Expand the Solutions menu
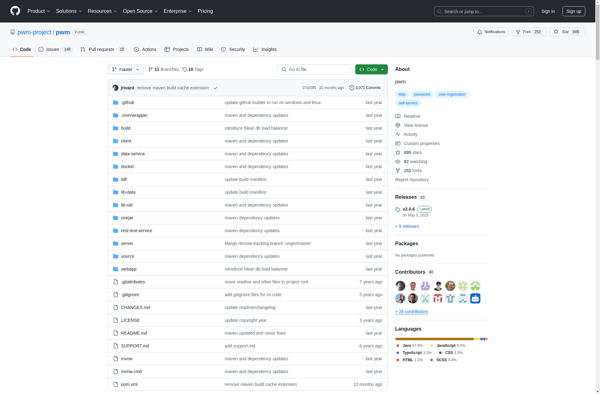 tap(69, 11)
